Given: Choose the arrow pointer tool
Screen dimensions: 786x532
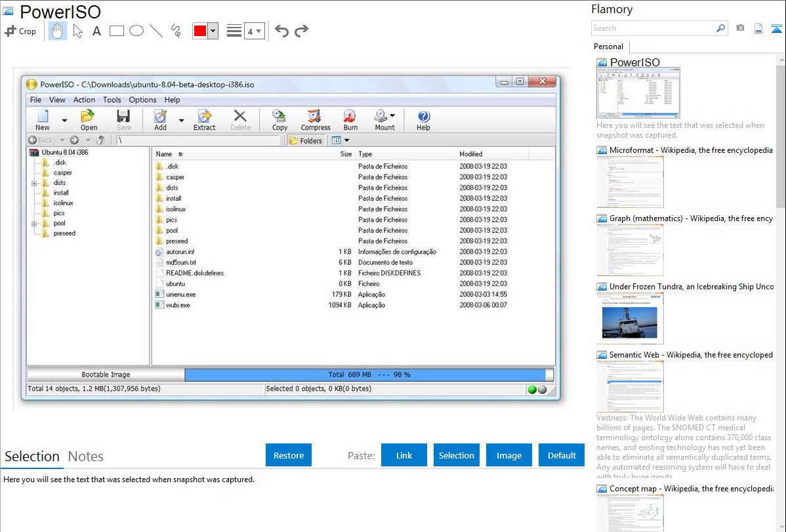Looking at the screenshot, I should click(x=77, y=31).
